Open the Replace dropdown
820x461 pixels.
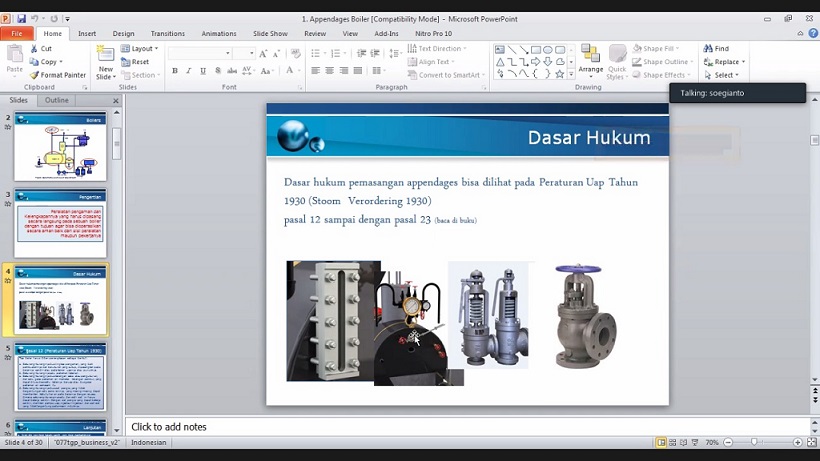coord(724,62)
